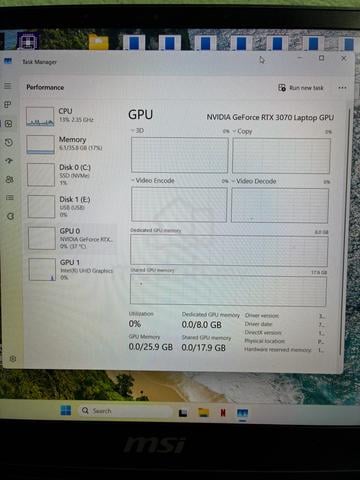Click the DirectX version label
Viewport: 360px width, 480px height.
click(x=263, y=332)
